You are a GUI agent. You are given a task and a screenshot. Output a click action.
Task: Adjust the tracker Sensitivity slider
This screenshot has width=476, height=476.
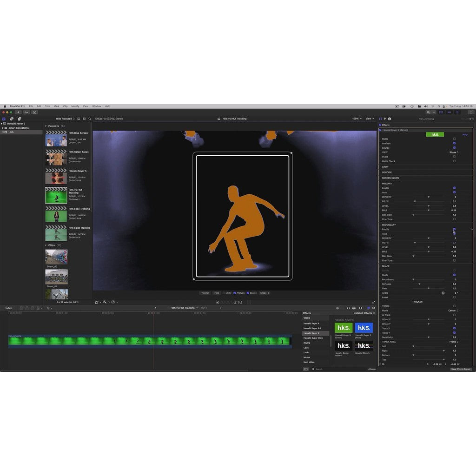coord(428,337)
